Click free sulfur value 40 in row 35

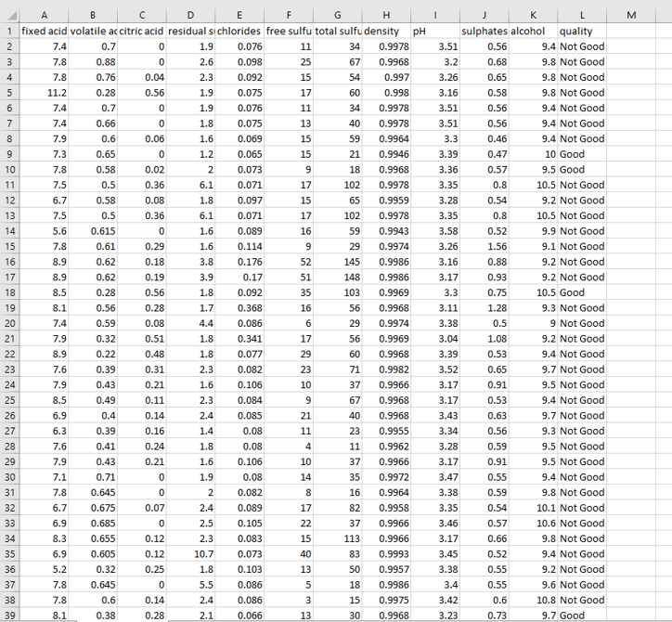click(x=289, y=554)
